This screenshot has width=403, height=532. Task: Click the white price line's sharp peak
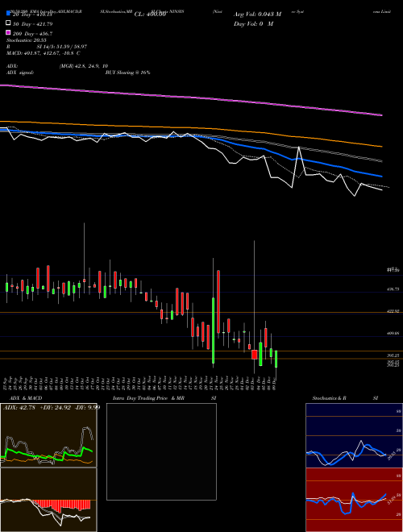click(299, 148)
